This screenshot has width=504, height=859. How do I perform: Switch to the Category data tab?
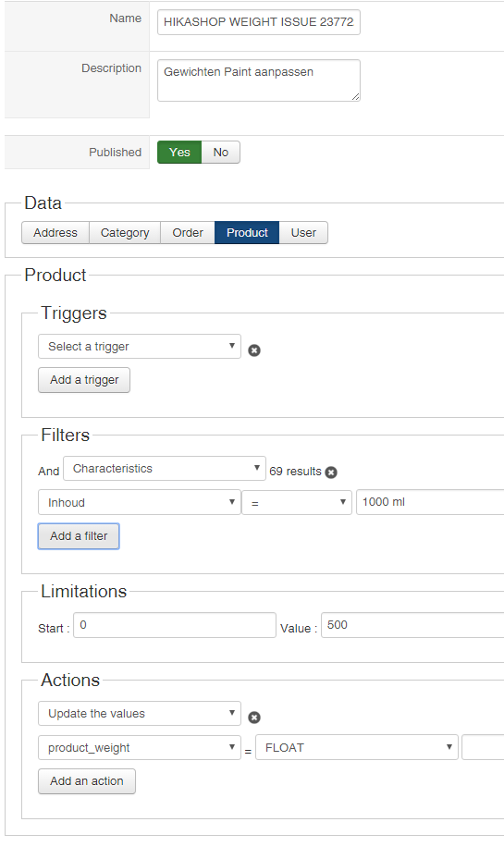[x=125, y=233]
